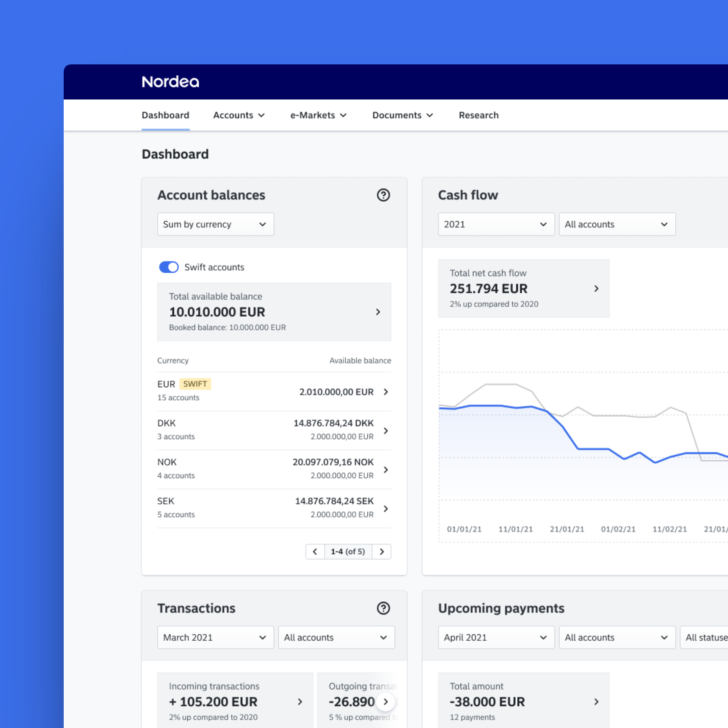Open 2021 year dropdown in Cash flow
The height and width of the screenshot is (728, 728).
pos(496,224)
